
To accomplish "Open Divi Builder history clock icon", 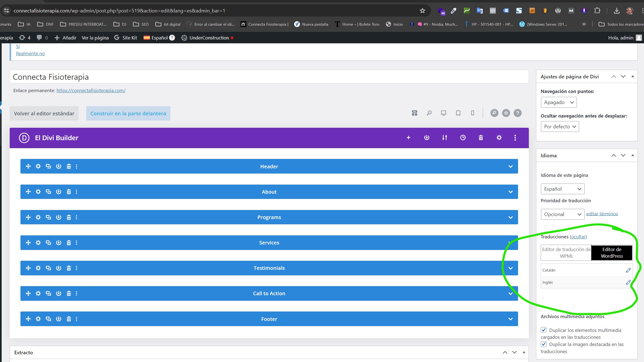I will [463, 137].
